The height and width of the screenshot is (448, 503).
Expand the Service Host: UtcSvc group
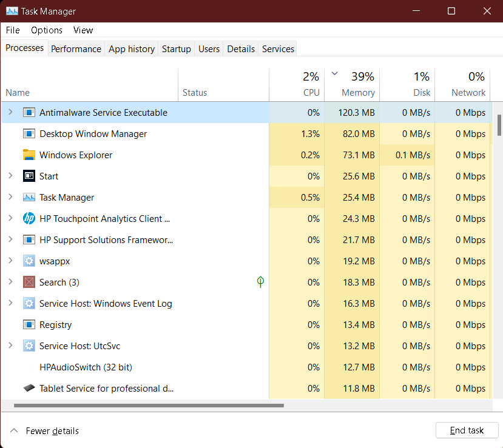(x=10, y=345)
